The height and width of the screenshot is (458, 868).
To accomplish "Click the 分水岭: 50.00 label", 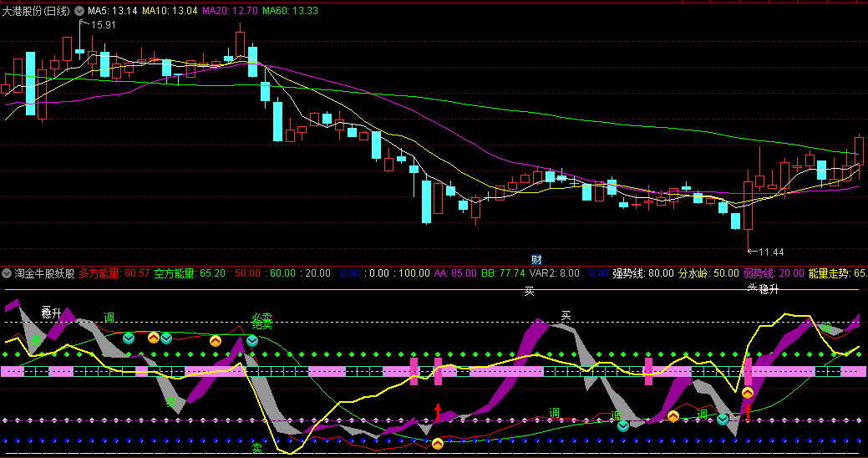I will click(708, 273).
